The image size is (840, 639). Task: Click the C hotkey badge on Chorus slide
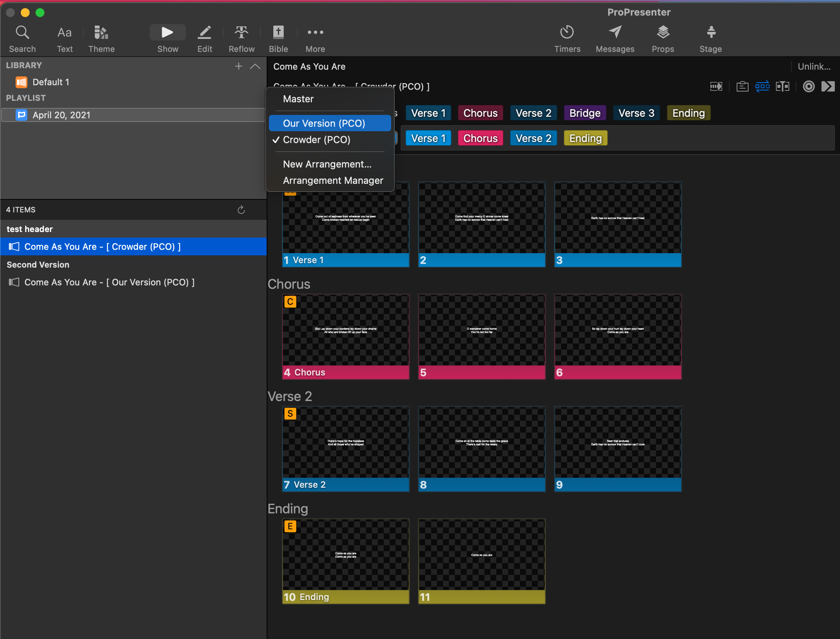(x=290, y=302)
